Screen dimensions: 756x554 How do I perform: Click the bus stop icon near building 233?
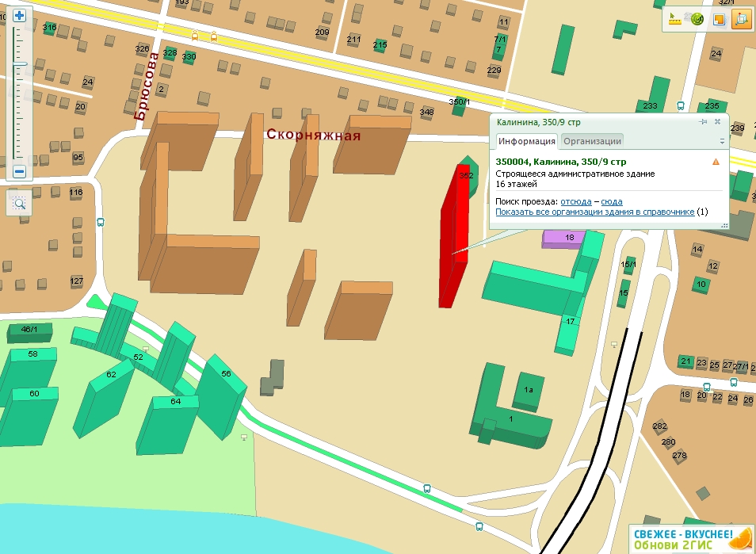680,105
